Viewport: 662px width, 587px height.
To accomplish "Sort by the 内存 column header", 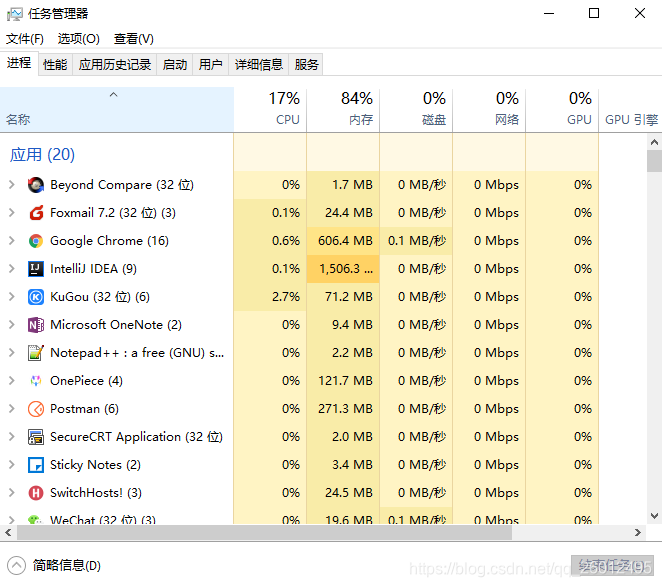I will point(343,109).
